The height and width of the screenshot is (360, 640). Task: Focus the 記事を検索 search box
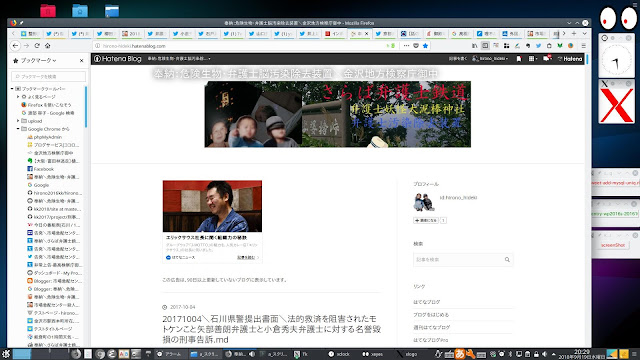coord(458,260)
